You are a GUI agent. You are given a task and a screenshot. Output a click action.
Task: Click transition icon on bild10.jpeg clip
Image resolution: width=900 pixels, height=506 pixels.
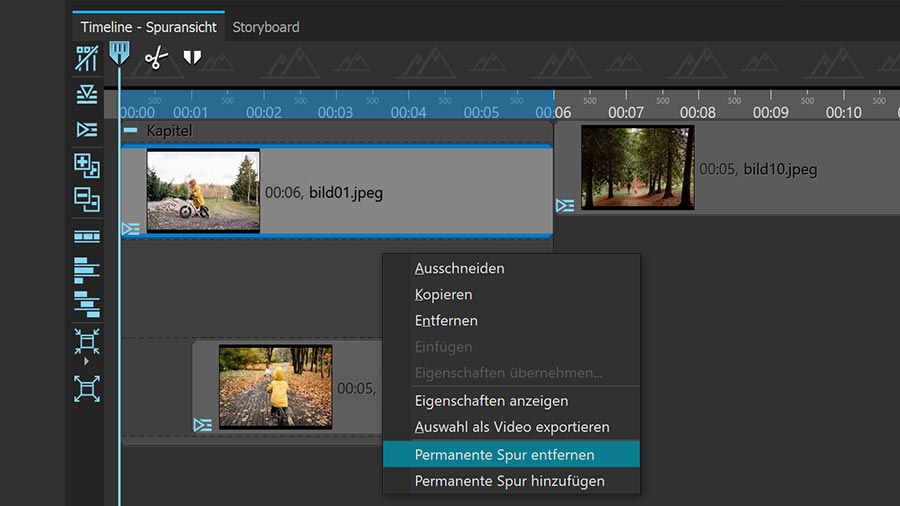565,205
